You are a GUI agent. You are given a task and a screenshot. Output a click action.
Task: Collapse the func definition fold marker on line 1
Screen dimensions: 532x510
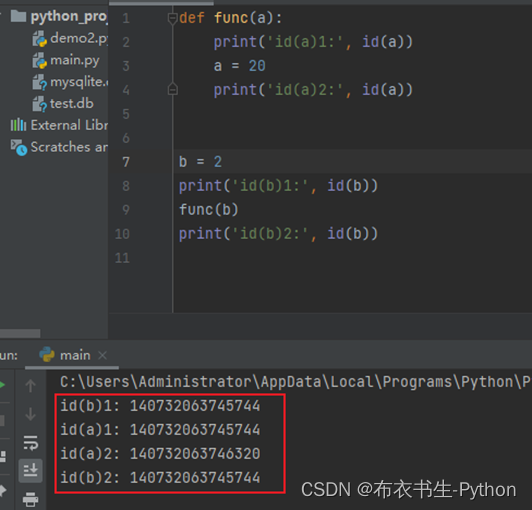click(173, 18)
